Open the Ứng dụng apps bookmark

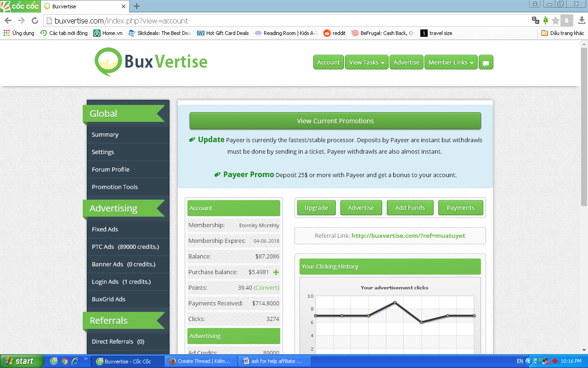click(x=19, y=33)
